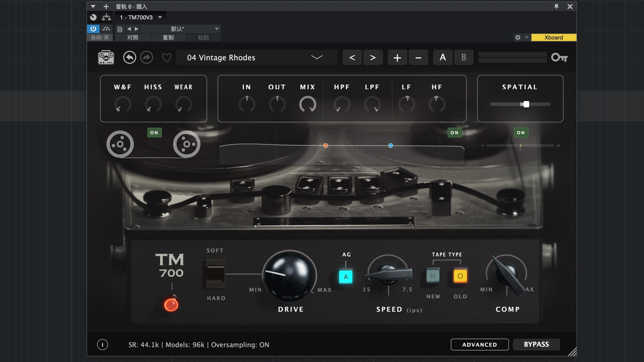Toggle the tape reel ON switch
The image size is (644, 362).
pos(154,133)
